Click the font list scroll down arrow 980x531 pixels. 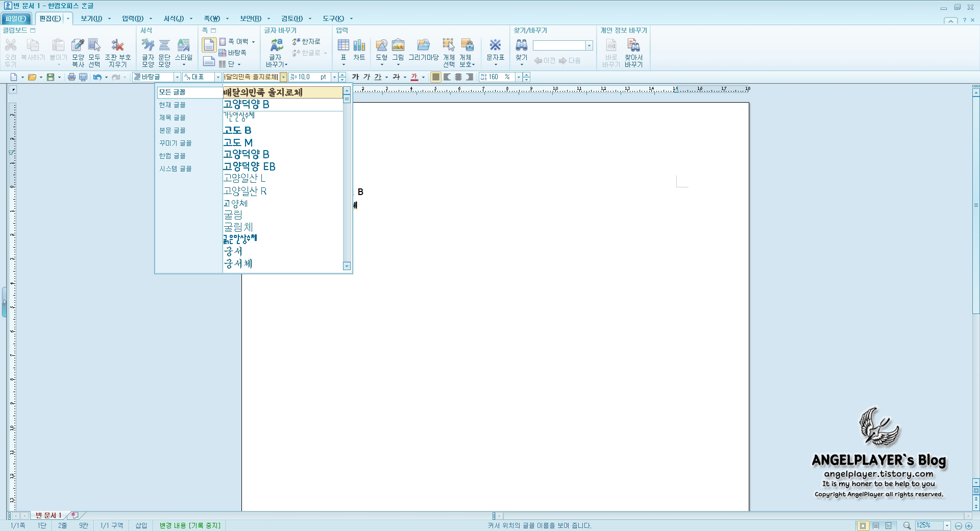pos(347,266)
